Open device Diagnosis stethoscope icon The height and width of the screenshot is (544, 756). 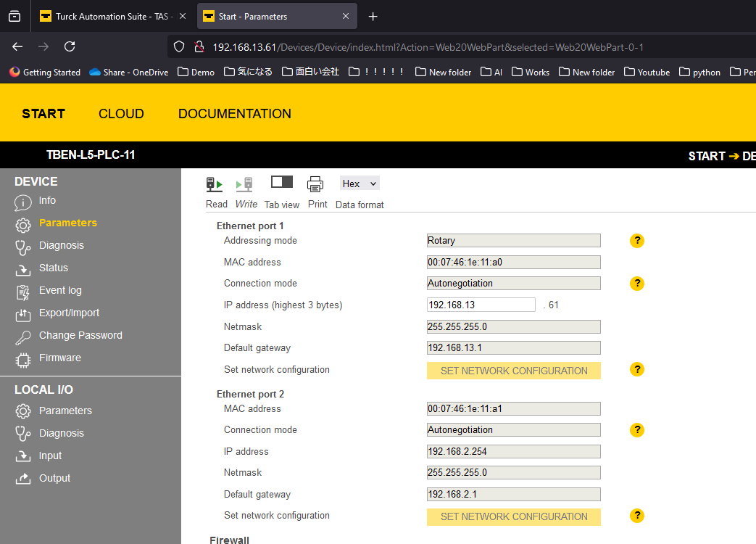(22, 247)
